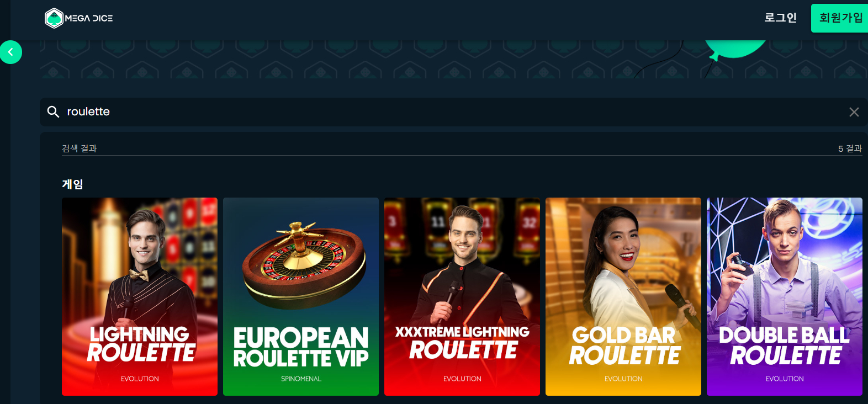The height and width of the screenshot is (404, 868).
Task: Open Double Ball Roulette game tile
Action: coord(785,296)
